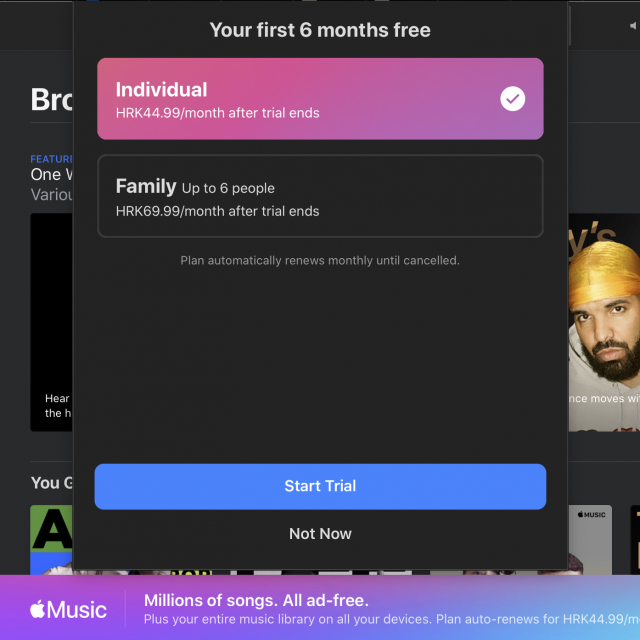
Task: Click the small Apple Music badge on album cover
Action: pos(591,514)
